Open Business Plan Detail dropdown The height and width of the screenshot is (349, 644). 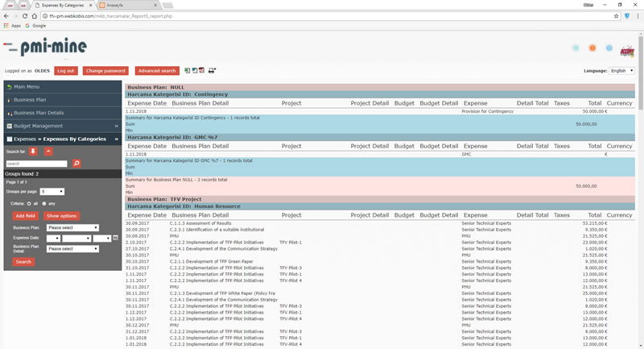point(72,249)
